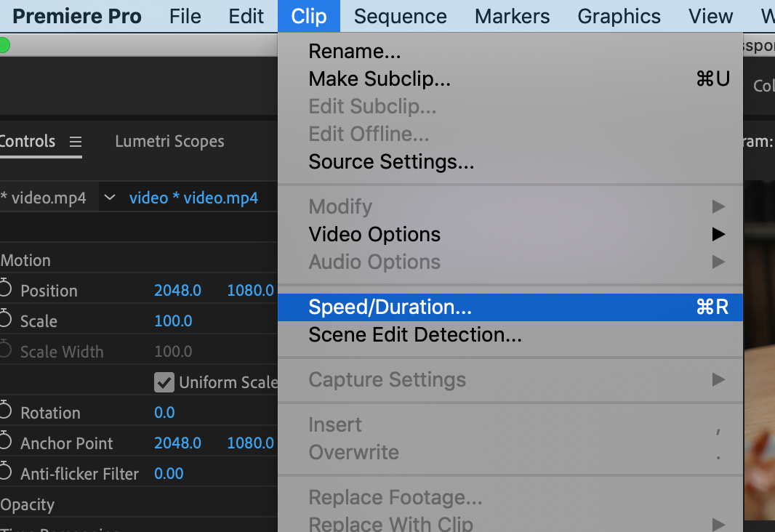This screenshot has height=532, width=775.
Task: Select the Motion effect heading
Action: pyautogui.click(x=25, y=260)
